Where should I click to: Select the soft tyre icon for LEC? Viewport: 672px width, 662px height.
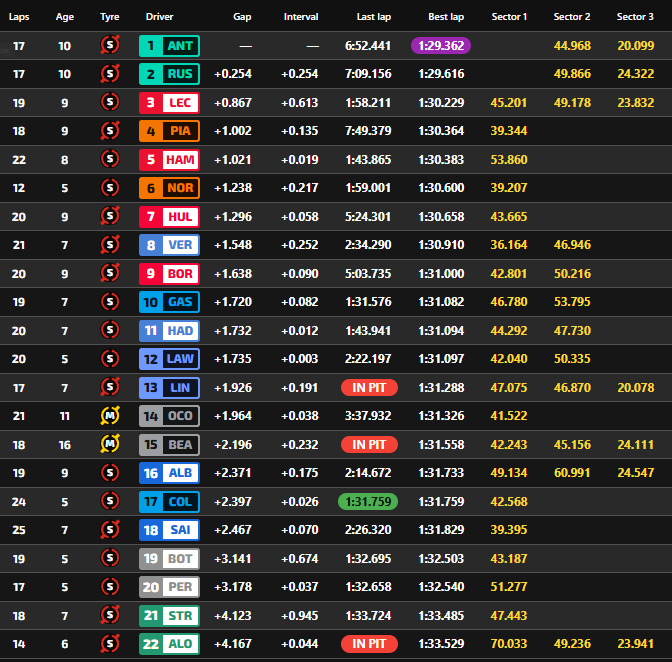pyautogui.click(x=110, y=103)
